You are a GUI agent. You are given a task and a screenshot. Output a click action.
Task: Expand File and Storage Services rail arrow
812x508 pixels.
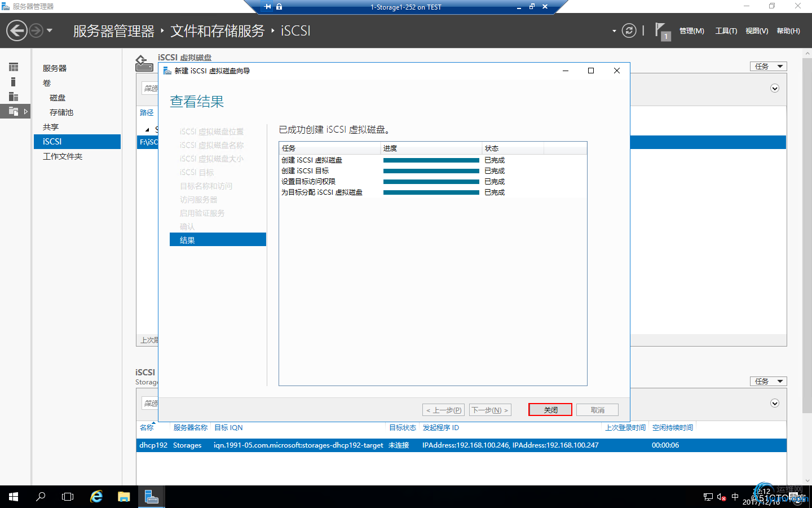(x=26, y=111)
